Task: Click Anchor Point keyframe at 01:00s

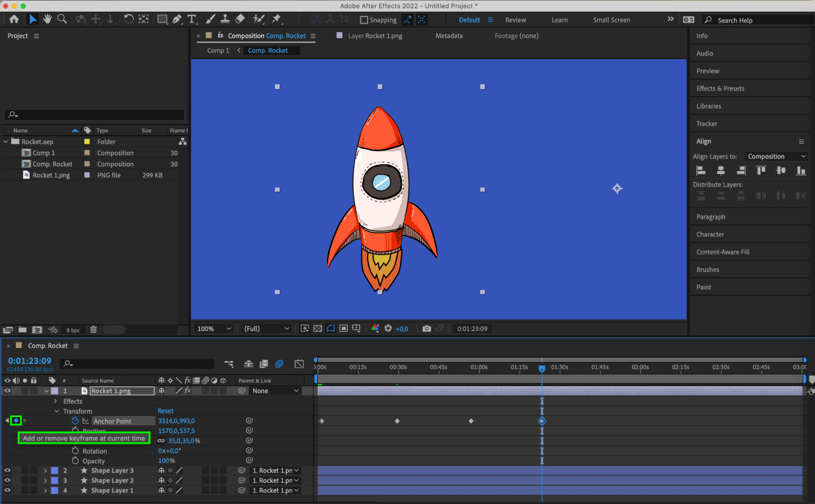Action: click(x=471, y=421)
